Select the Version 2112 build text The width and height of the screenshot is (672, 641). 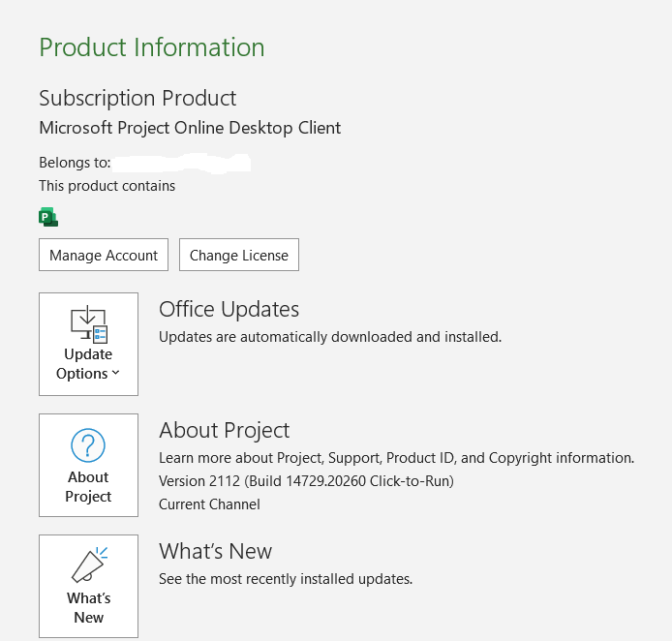(x=306, y=481)
